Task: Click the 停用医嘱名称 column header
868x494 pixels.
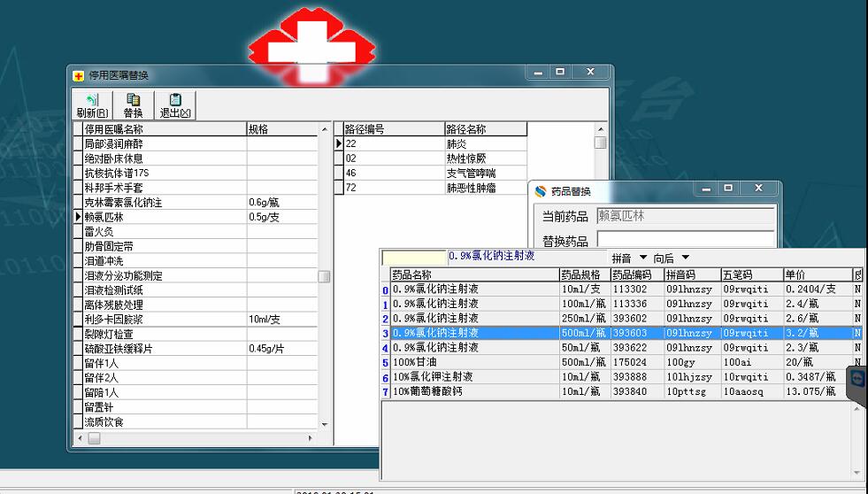Action: click(x=165, y=129)
